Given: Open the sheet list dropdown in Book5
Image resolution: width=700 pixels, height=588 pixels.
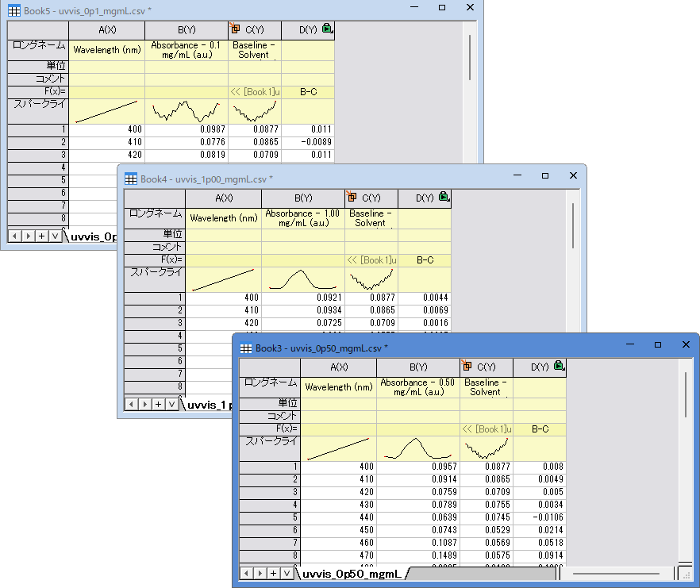Looking at the screenshot, I should tap(55, 236).
